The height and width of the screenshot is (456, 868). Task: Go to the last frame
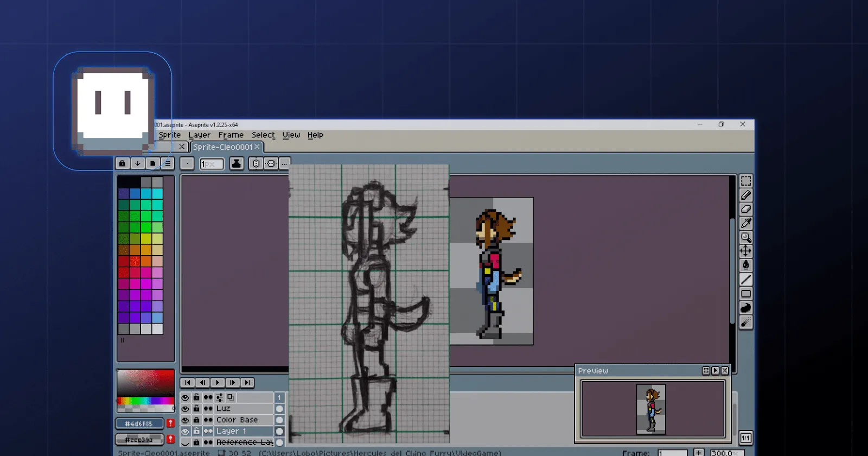click(x=247, y=383)
